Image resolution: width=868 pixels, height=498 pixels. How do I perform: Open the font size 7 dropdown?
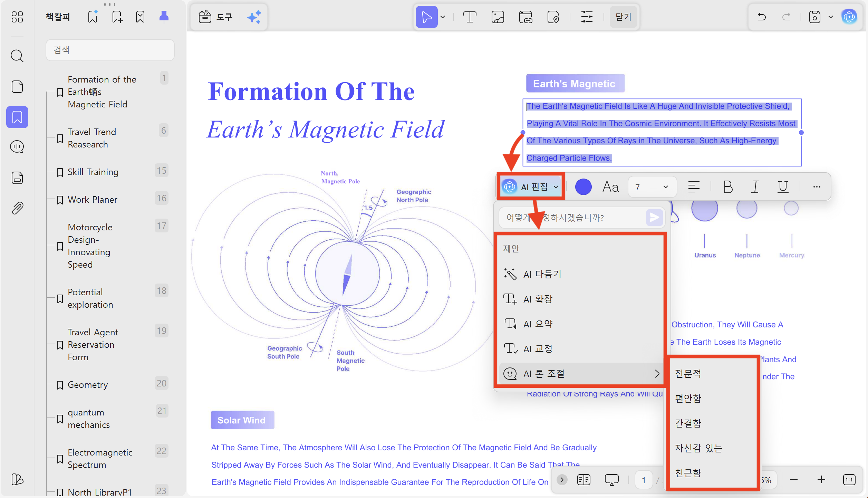tap(652, 187)
